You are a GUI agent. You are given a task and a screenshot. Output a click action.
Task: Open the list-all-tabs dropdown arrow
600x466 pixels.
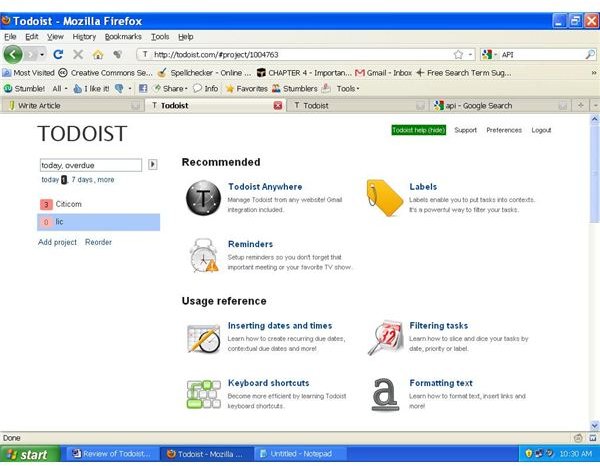pyautogui.click(x=595, y=105)
